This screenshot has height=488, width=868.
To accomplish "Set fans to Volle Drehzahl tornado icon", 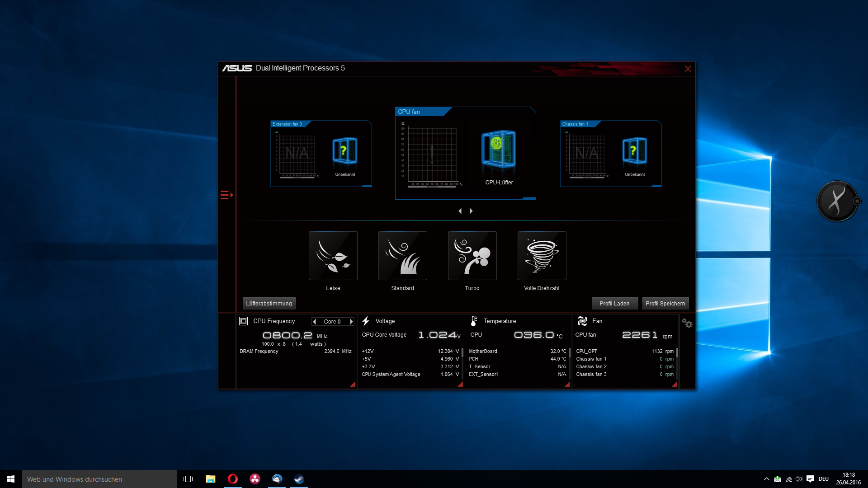I will tap(542, 256).
